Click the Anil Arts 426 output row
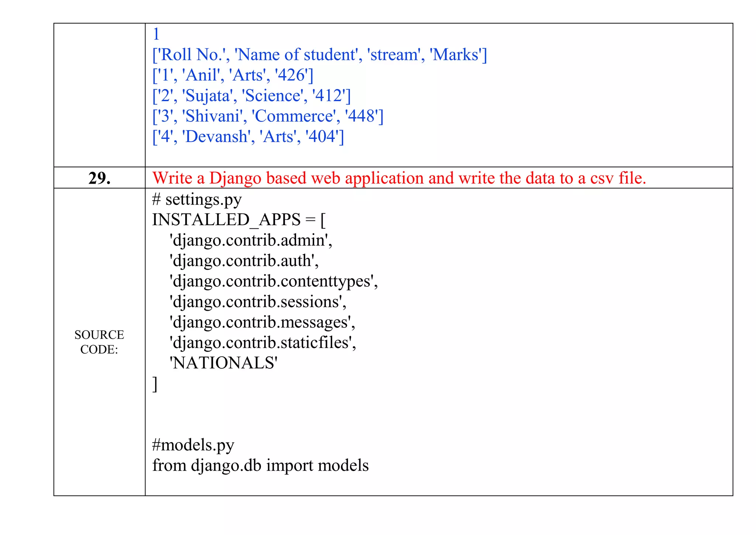The width and height of the screenshot is (756, 535). point(233,75)
